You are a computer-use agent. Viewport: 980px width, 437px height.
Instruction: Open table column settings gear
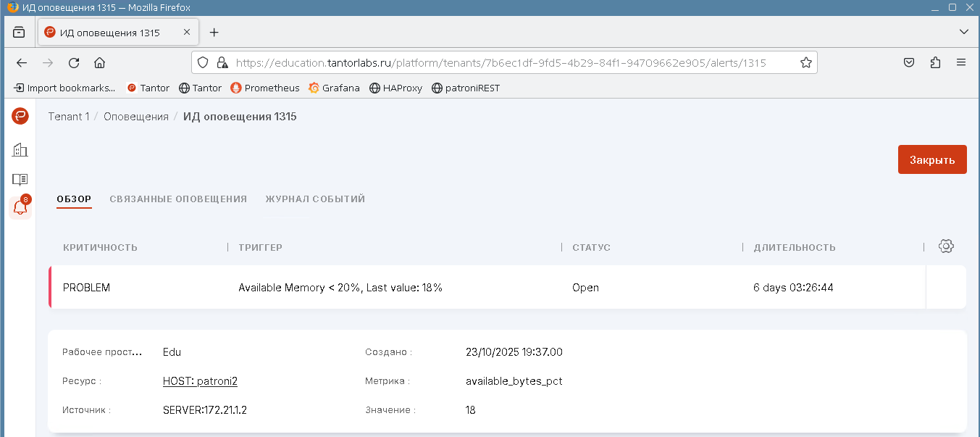click(945, 246)
